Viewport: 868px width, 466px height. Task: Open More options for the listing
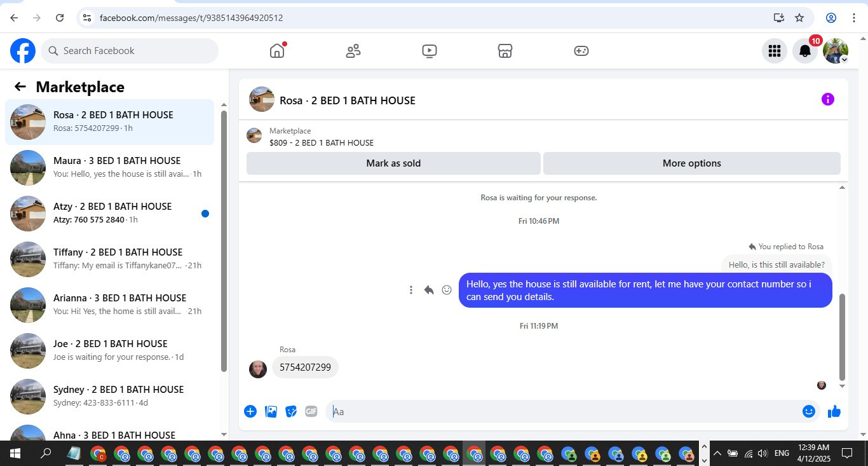pyautogui.click(x=692, y=163)
